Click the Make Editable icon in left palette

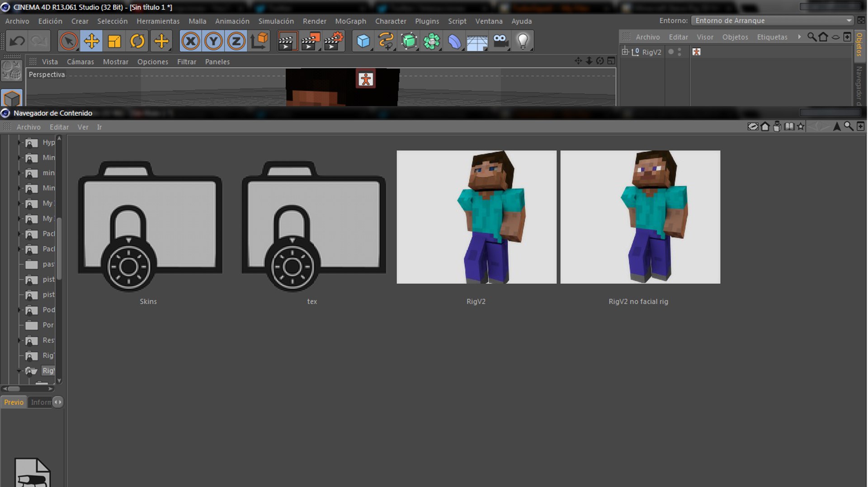pos(11,71)
